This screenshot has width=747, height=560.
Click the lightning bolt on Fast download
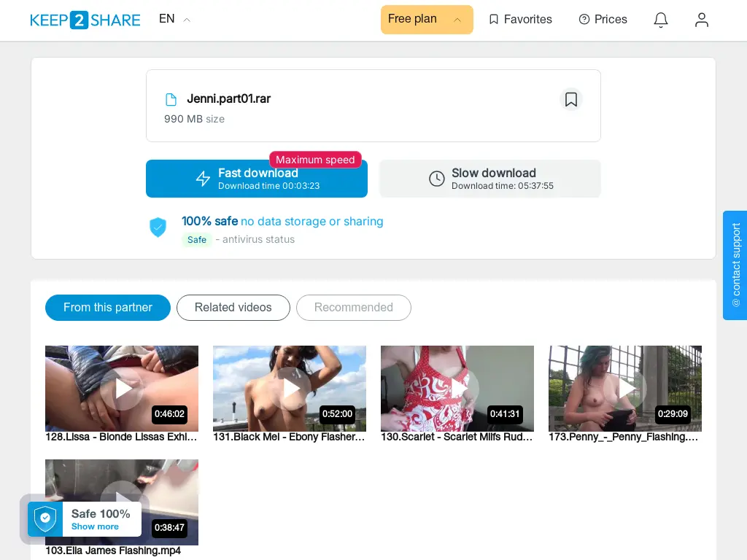(203, 179)
